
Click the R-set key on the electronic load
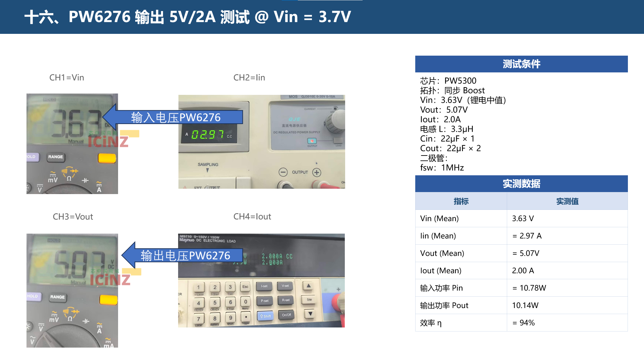point(286,300)
